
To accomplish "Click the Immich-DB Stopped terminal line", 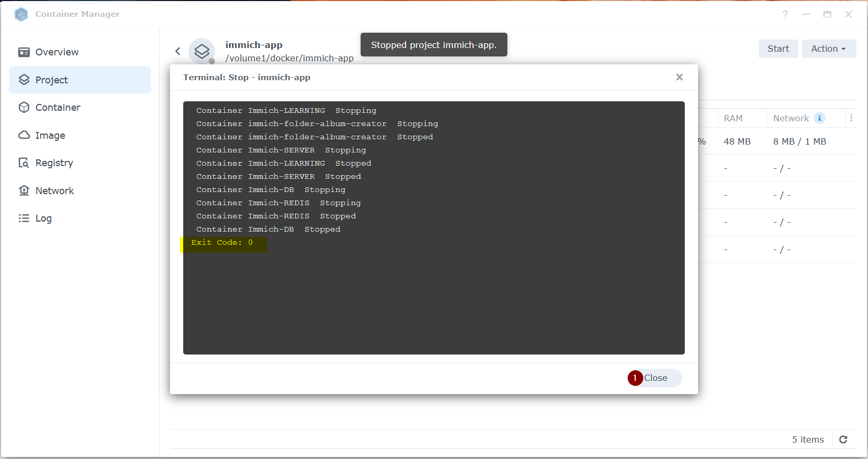I will coord(268,230).
